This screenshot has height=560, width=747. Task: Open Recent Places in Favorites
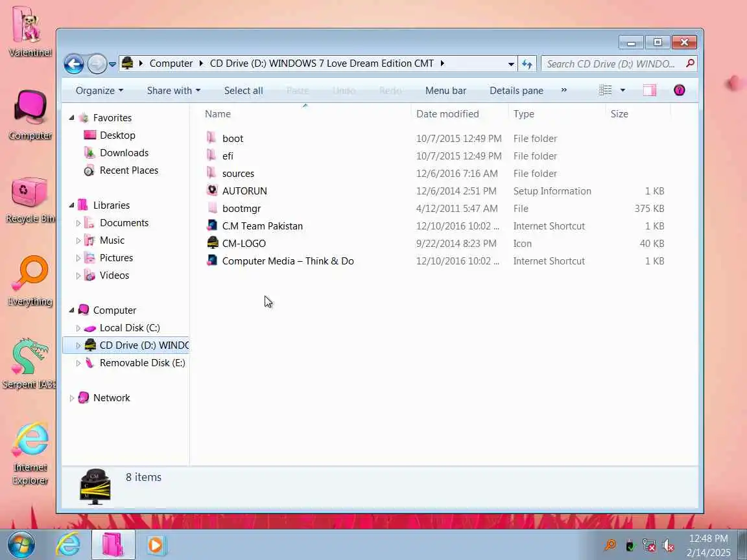(x=128, y=170)
